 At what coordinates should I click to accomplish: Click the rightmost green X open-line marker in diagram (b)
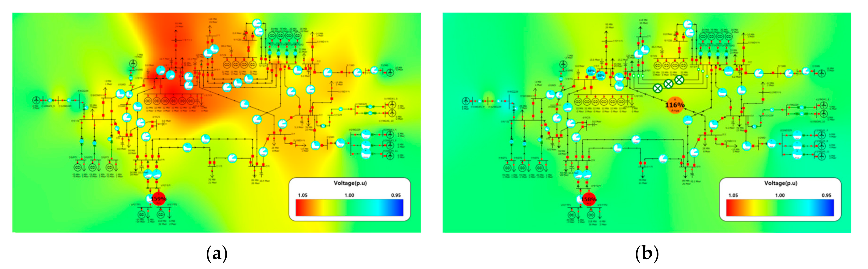(x=679, y=80)
